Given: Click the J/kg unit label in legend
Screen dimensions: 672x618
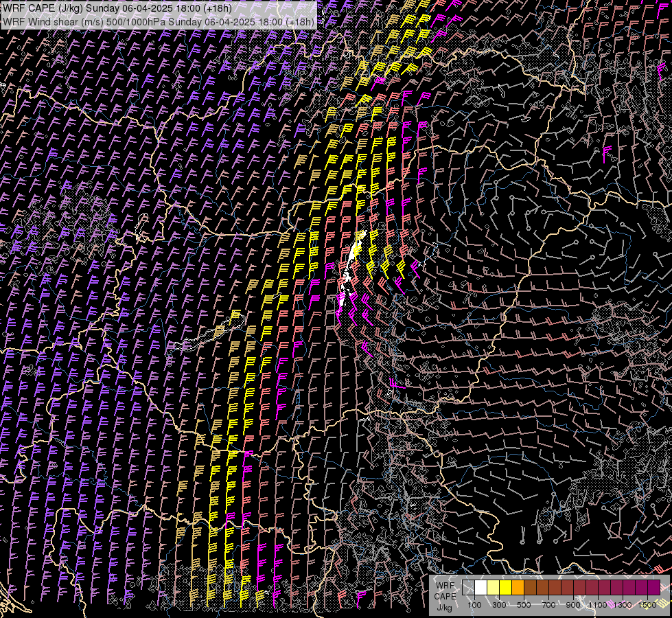Looking at the screenshot, I should [444, 608].
